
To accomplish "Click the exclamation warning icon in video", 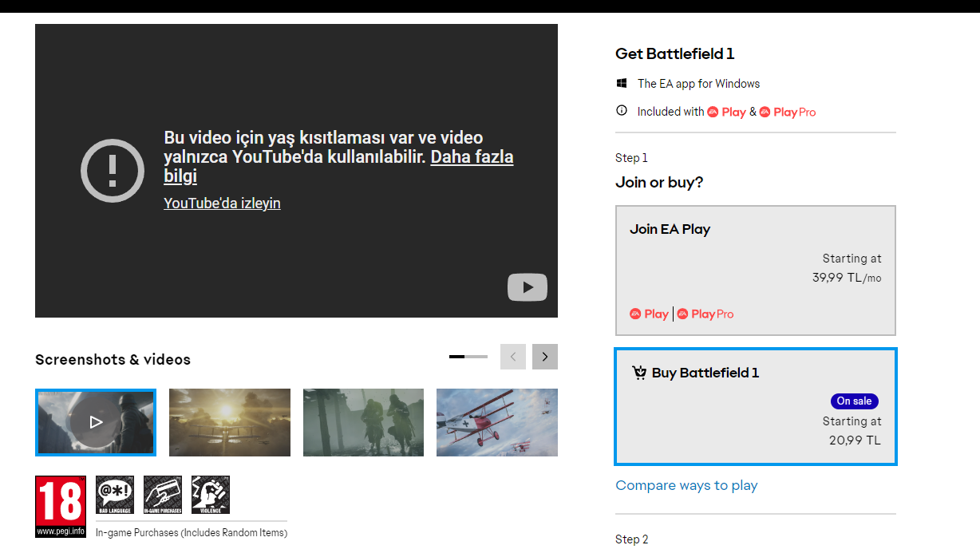I will pyautogui.click(x=113, y=170).
